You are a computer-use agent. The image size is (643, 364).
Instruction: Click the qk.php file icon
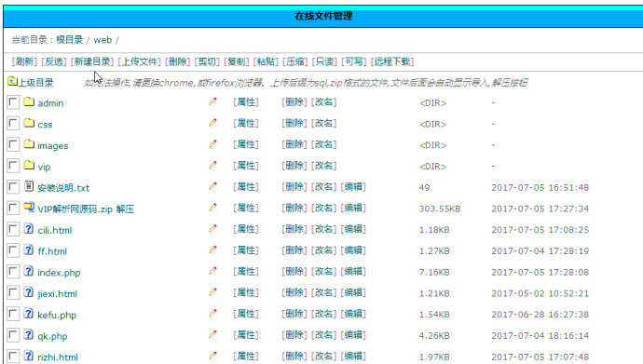pyautogui.click(x=28, y=334)
